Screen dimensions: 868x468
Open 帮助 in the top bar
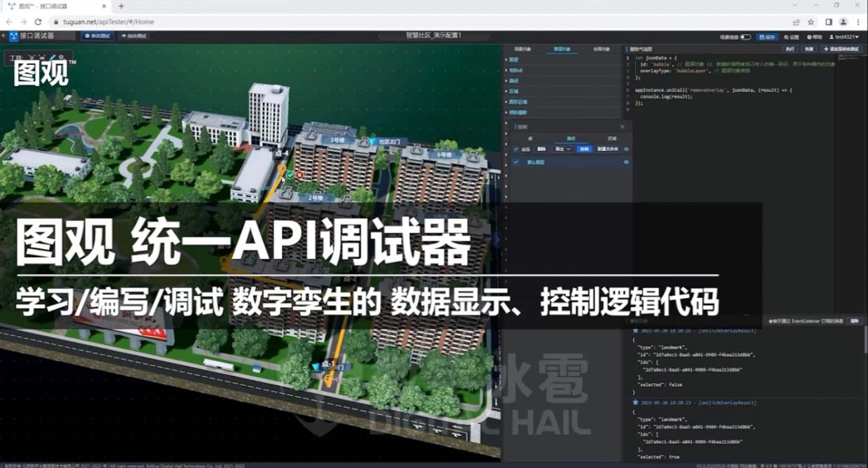click(x=815, y=36)
